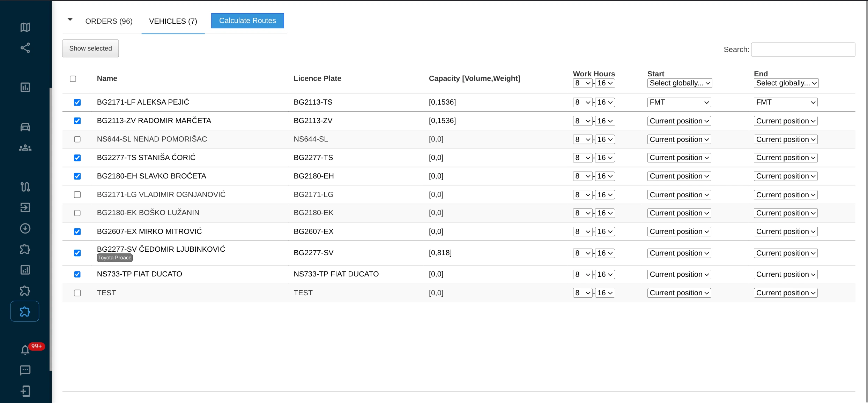Open notifications bell with 99+ badge
The width and height of the screenshot is (868, 403).
[x=25, y=350]
